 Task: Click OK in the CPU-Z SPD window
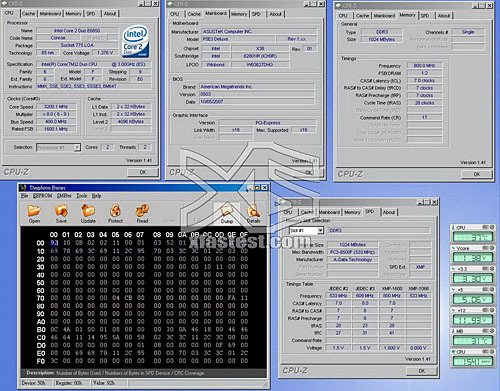pos(422,371)
